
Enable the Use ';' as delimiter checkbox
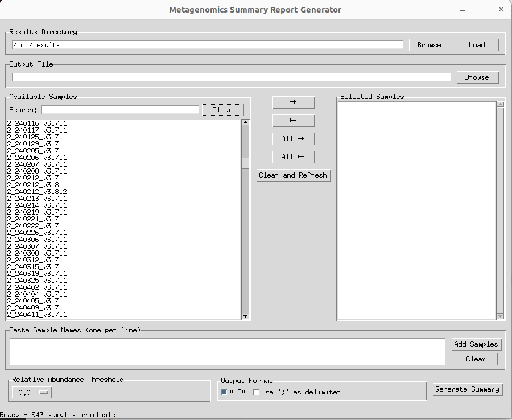[x=256, y=392]
